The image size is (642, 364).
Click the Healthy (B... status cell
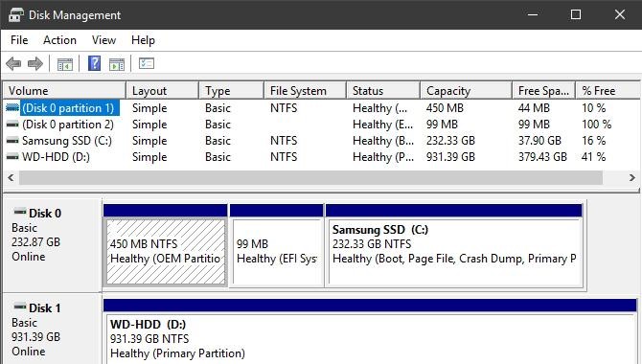(x=383, y=141)
